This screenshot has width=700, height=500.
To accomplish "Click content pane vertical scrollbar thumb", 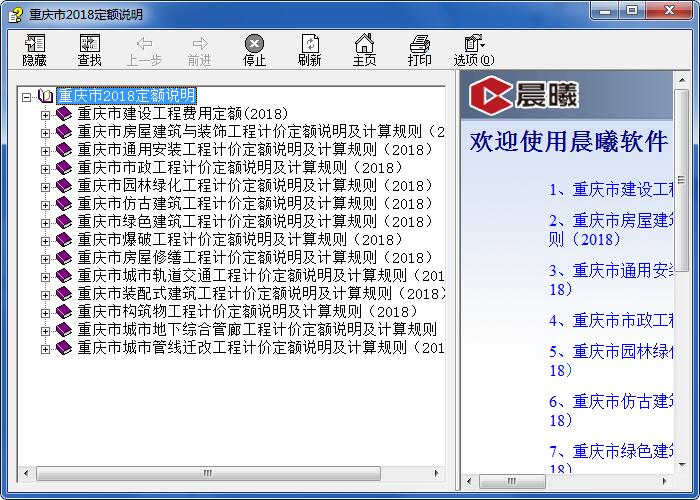I will tap(682, 180).
